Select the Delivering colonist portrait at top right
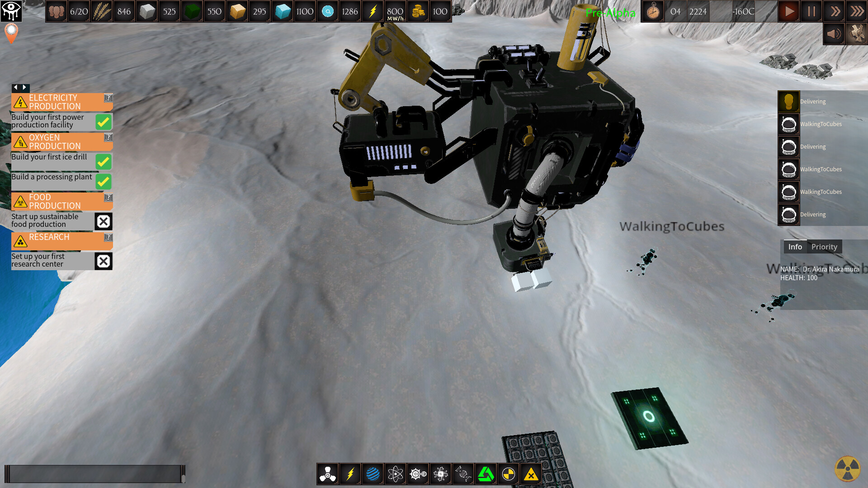868x488 pixels. pos(788,101)
